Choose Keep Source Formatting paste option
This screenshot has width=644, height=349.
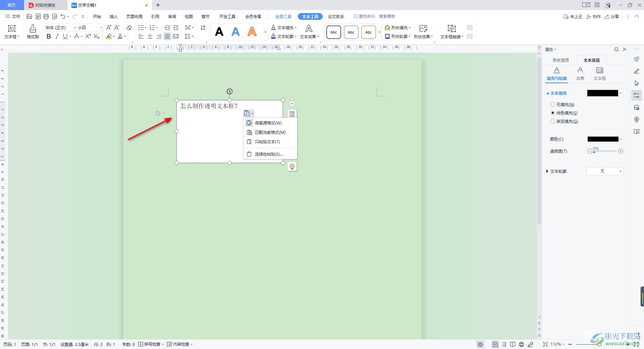click(x=270, y=123)
